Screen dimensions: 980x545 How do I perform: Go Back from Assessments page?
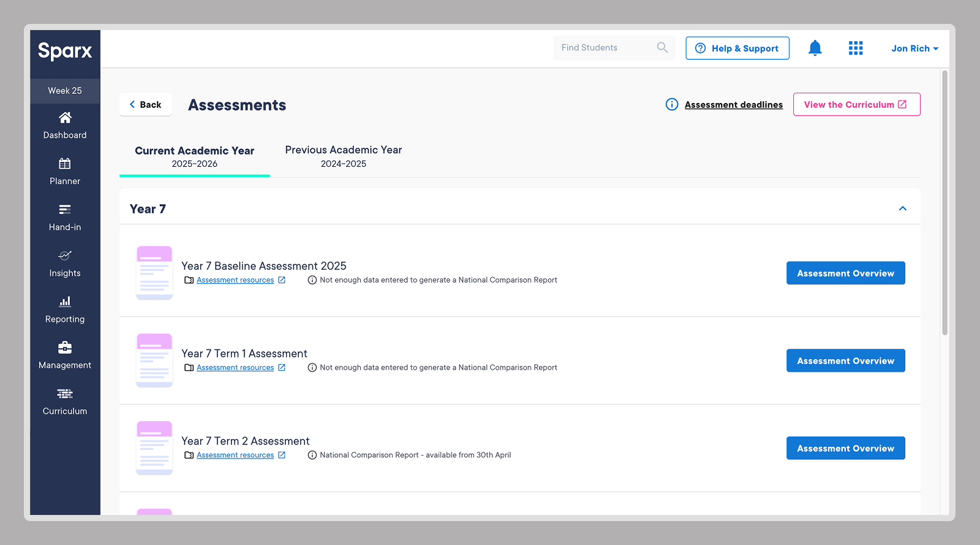pos(146,104)
